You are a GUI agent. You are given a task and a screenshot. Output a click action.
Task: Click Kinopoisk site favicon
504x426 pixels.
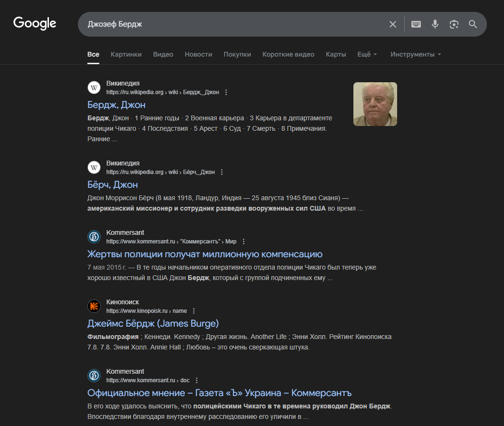pos(94,306)
